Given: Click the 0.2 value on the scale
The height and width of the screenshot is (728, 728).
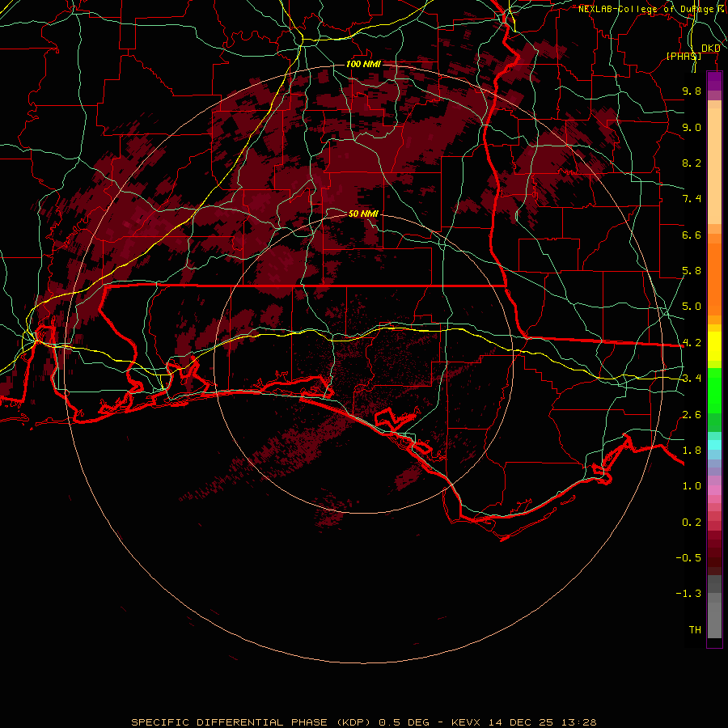Looking at the screenshot, I should coord(692,523).
